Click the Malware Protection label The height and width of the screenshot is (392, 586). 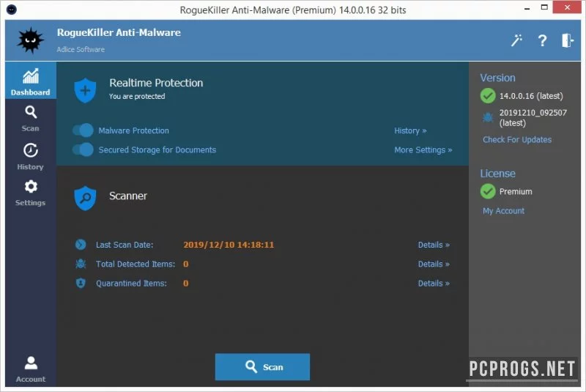click(x=134, y=130)
